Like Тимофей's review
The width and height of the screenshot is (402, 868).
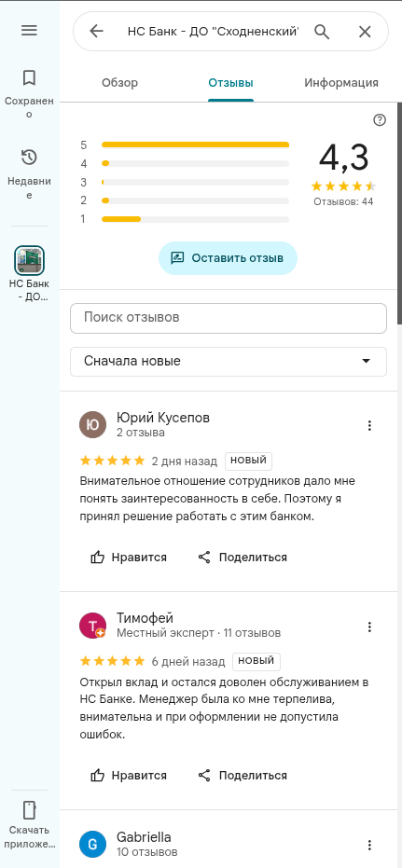tap(129, 776)
